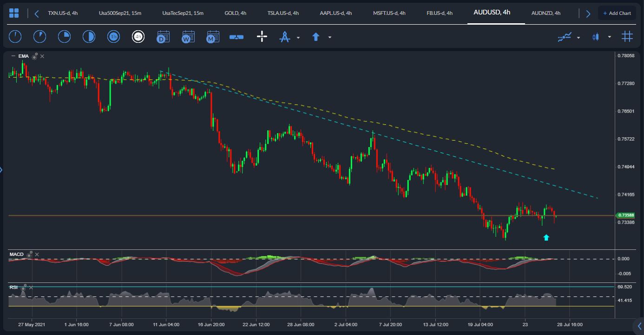Screen dimensions: 644x335
Task: Expand the dropdown beside the upload arrow icon
Action: (329, 37)
